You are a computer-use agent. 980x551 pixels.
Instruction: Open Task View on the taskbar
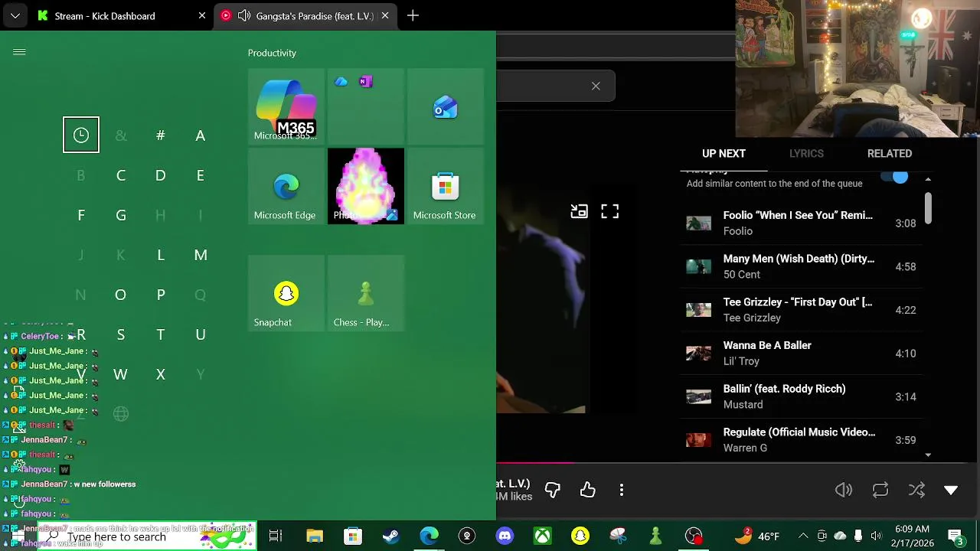276,536
